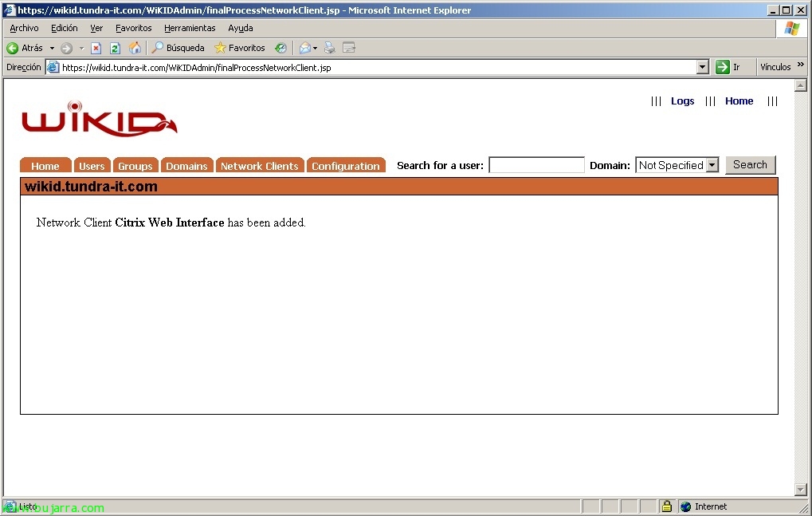Click the Home link at top right

tap(739, 101)
